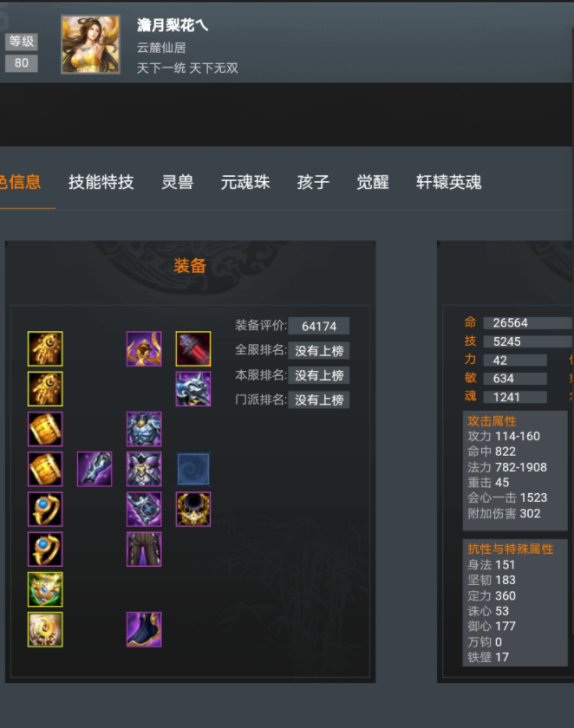574x728 pixels.
Task: Open the 灵兽 tab
Action: [178, 182]
